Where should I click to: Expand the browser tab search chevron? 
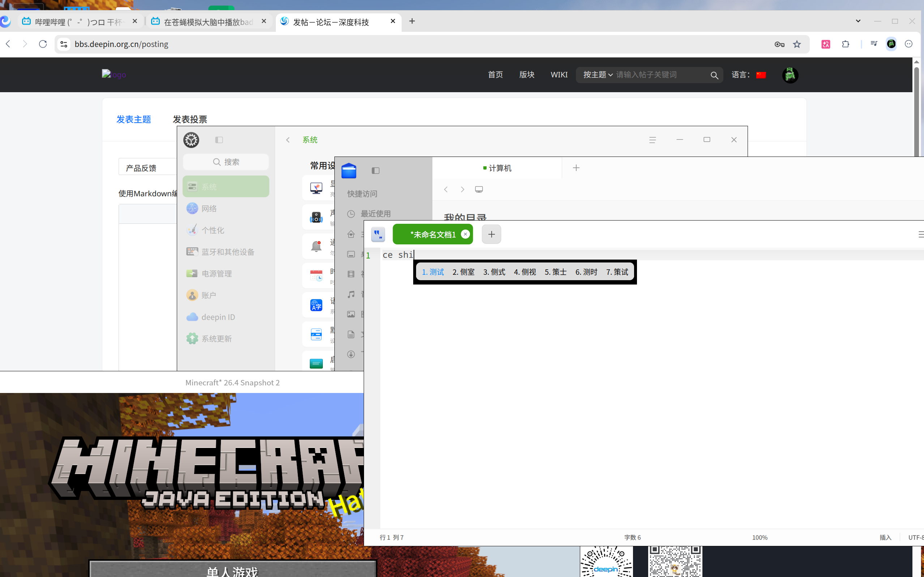(858, 21)
